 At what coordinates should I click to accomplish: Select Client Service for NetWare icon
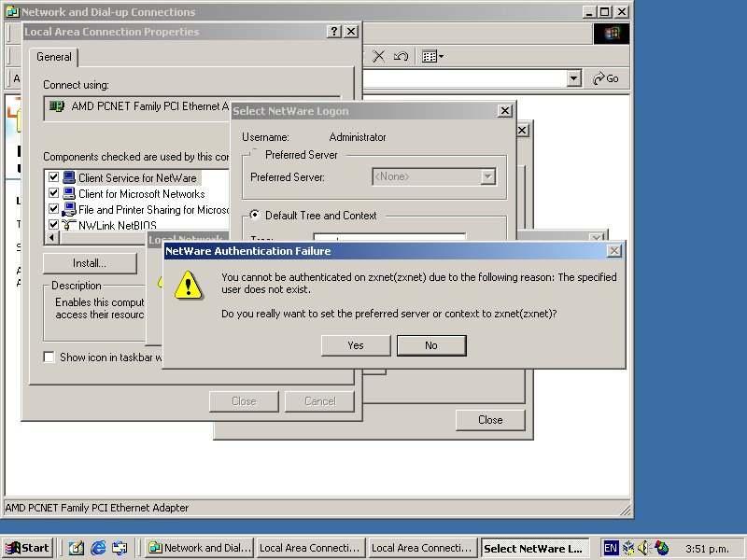[69, 177]
